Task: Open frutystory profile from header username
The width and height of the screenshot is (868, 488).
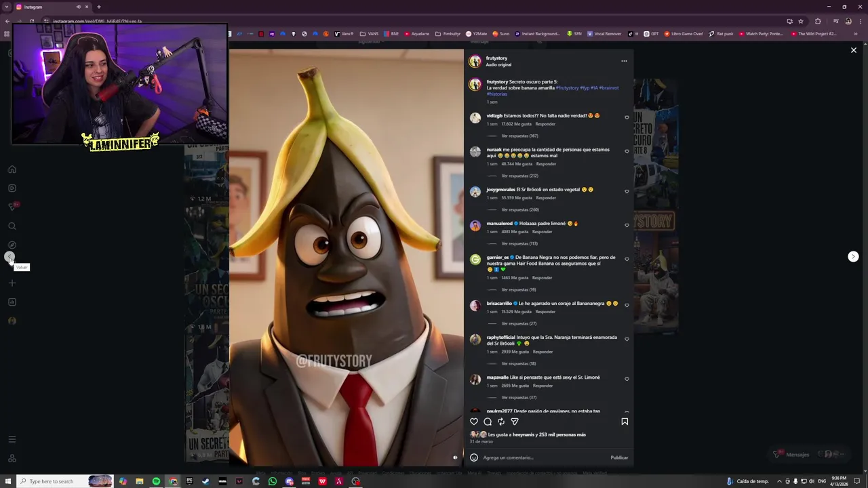Action: 496,58
